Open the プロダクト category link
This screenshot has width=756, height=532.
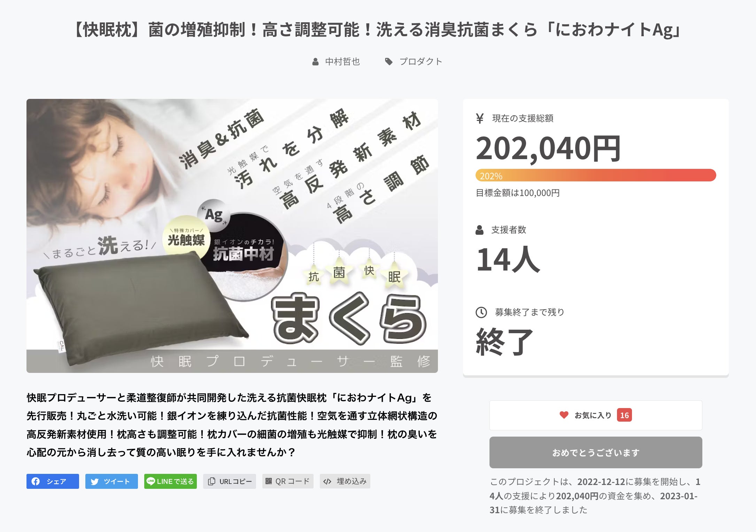421,62
